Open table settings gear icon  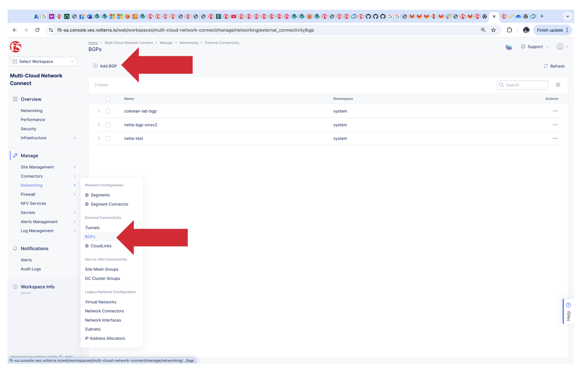tap(558, 85)
